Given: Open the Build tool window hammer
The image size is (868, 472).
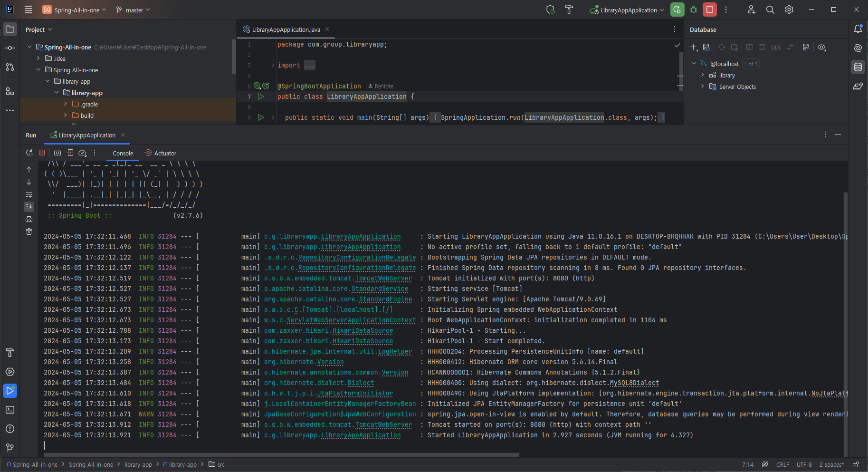Looking at the screenshot, I should (10, 353).
